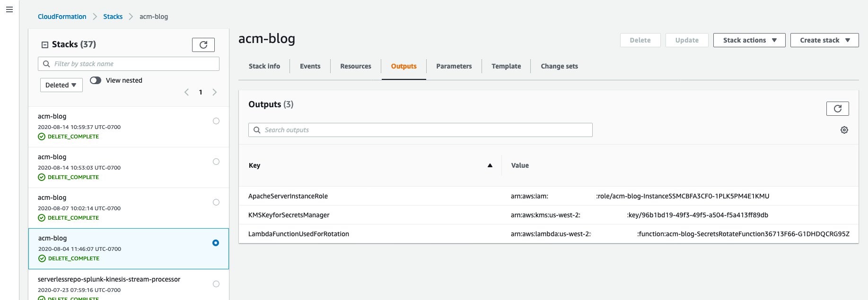Select acm-blog stack dated 2020-08-14 10:53:03
The height and width of the screenshot is (300, 868).
(216, 162)
